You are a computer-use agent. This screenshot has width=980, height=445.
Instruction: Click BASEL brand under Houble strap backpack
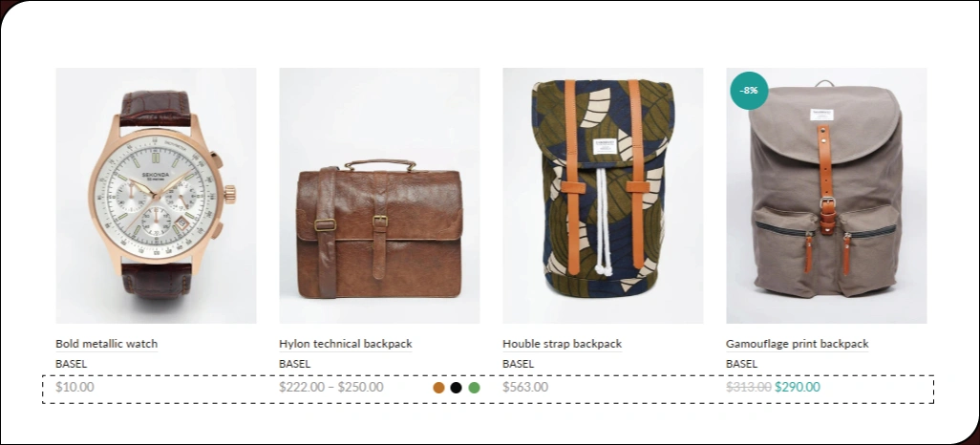(518, 364)
